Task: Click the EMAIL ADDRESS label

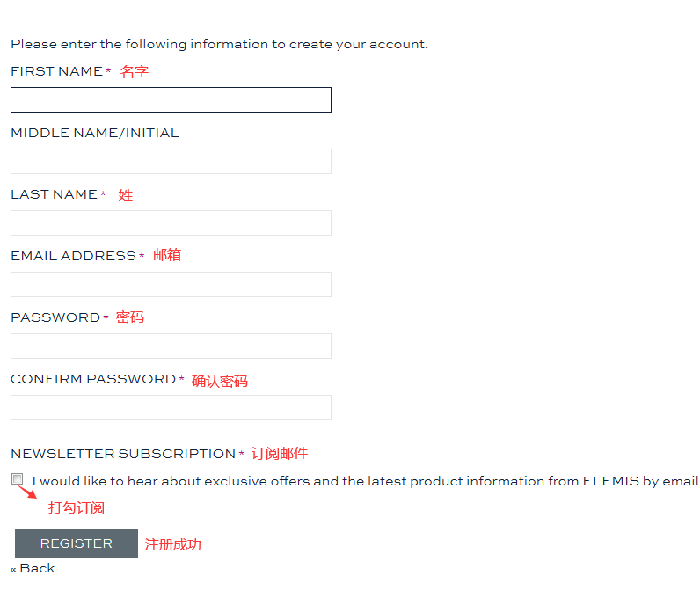Action: click(73, 256)
